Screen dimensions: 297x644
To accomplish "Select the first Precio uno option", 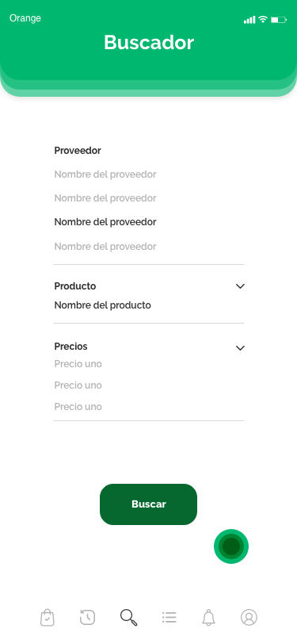I will click(78, 364).
